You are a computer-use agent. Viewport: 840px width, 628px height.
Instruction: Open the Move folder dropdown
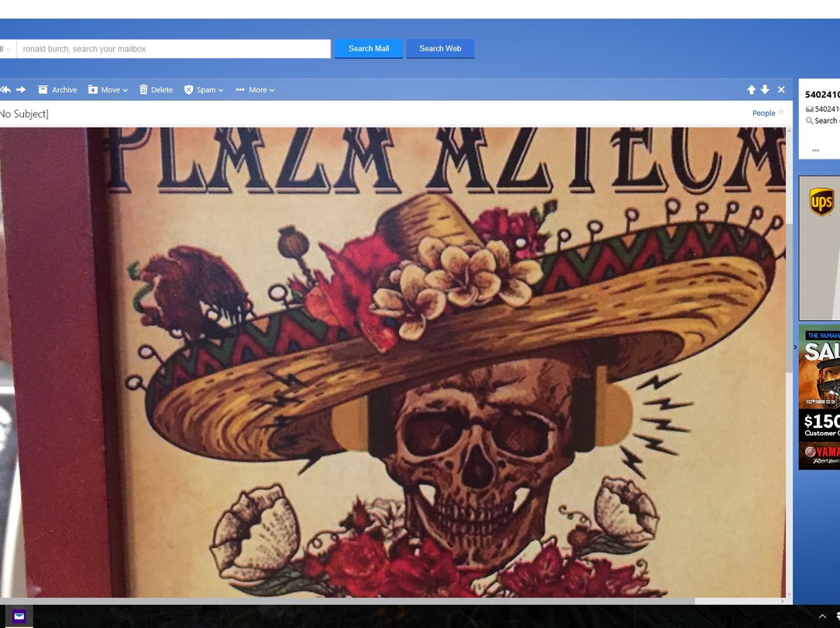(x=107, y=89)
